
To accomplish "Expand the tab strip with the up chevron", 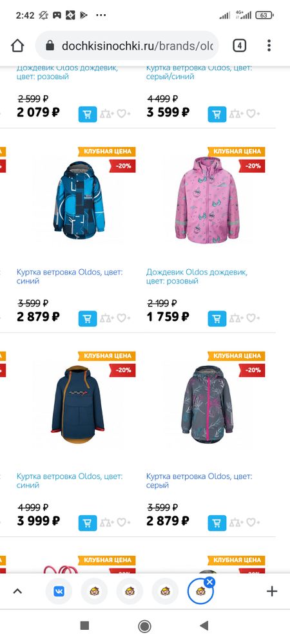I will (17, 591).
